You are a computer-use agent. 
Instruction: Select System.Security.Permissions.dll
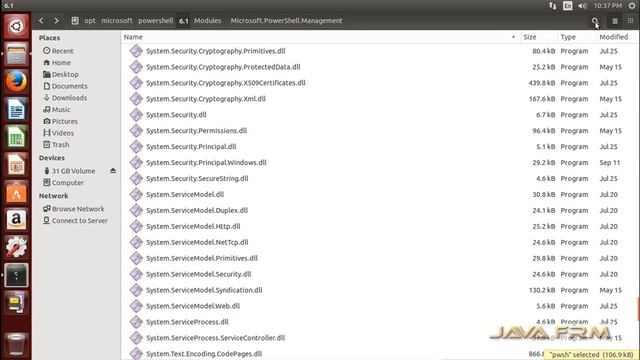click(x=196, y=131)
